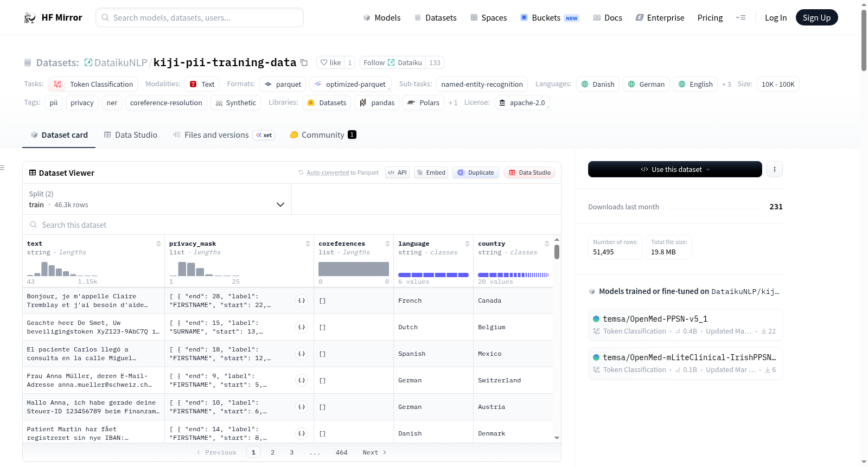
Task: Open the Use this dataset dropdown
Action: 675,169
